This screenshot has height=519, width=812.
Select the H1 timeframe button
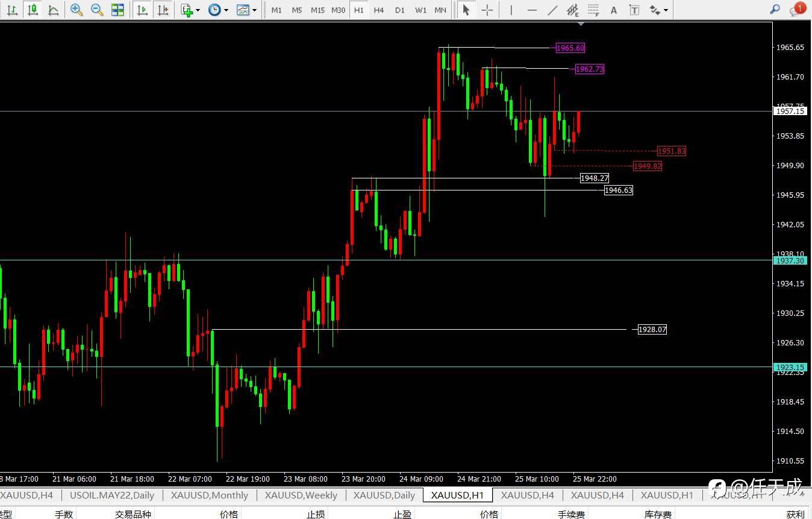pos(359,10)
